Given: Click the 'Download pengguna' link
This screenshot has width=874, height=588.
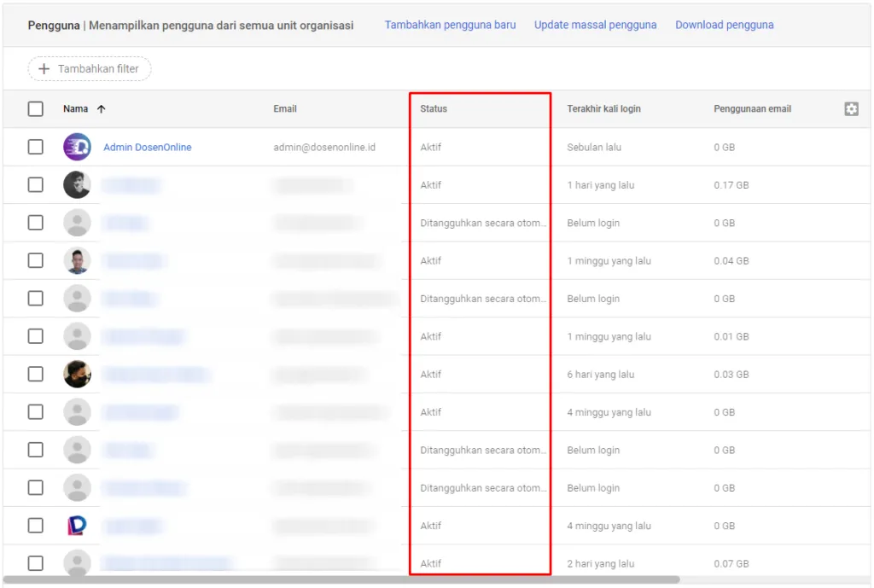Looking at the screenshot, I should point(725,25).
